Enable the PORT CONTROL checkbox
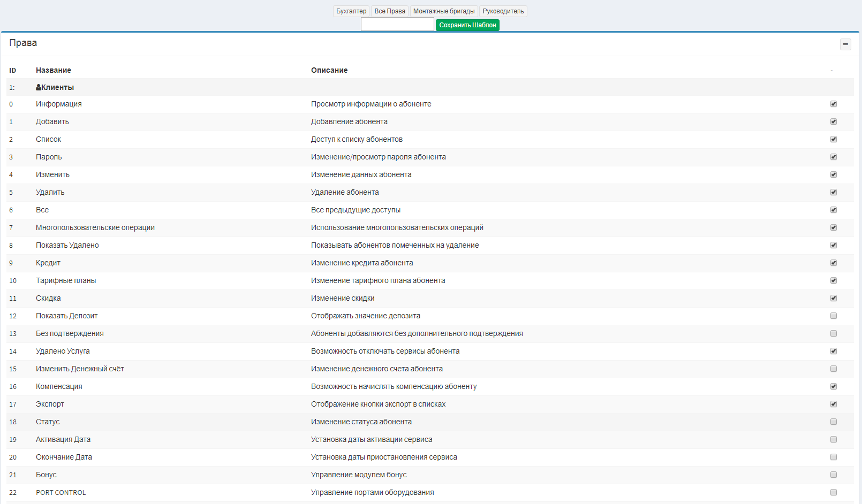Image resolution: width=862 pixels, height=504 pixels. 834,492
